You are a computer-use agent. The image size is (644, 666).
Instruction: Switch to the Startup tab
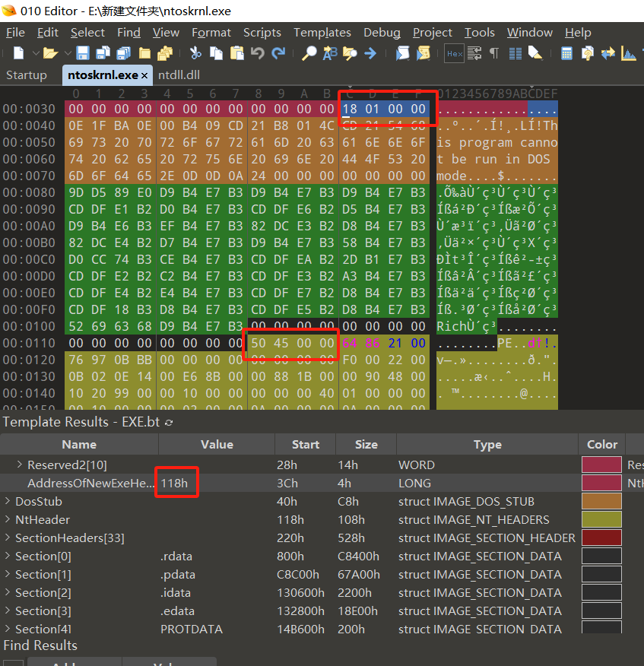click(x=27, y=75)
